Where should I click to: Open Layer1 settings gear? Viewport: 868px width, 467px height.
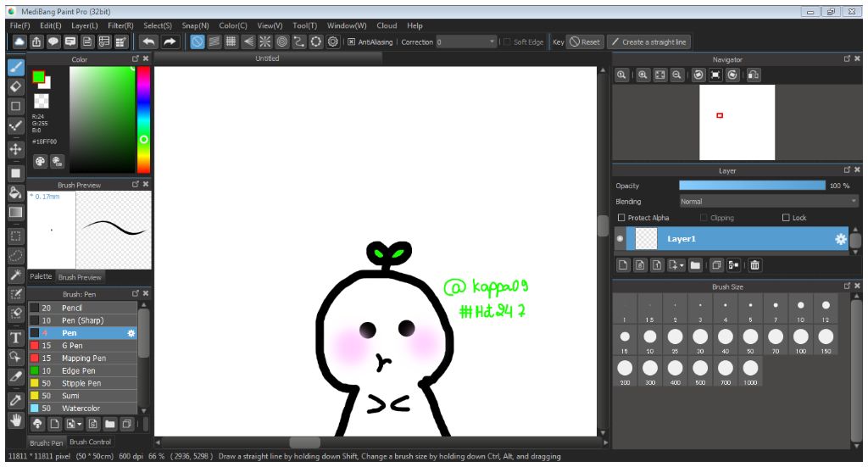click(x=840, y=239)
